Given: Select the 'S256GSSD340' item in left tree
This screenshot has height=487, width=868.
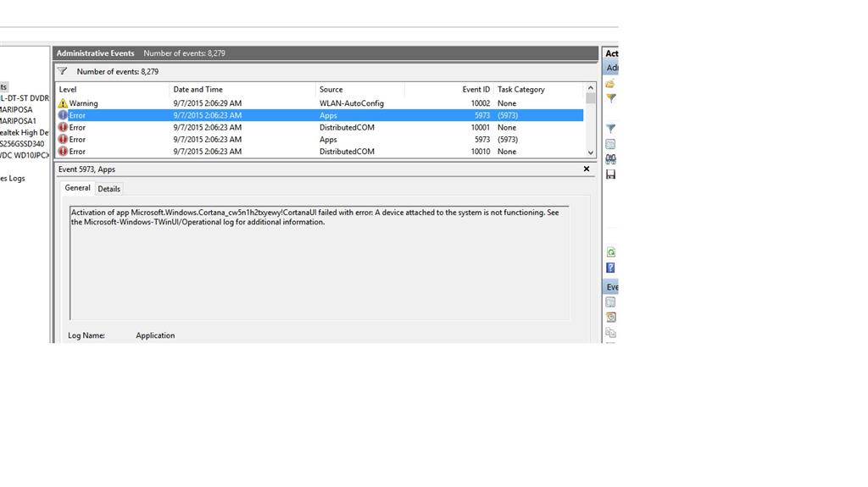Looking at the screenshot, I should click(x=22, y=144).
